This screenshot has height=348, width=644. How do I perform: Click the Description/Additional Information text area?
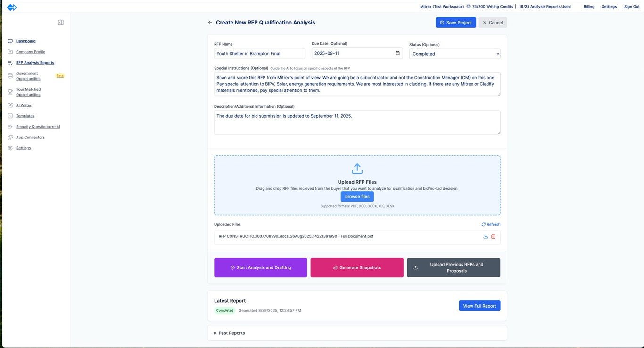(x=357, y=122)
